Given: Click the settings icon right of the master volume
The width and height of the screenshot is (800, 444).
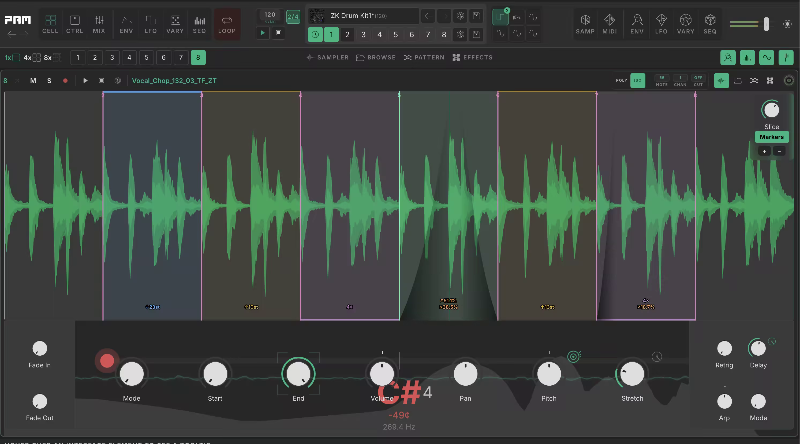Looking at the screenshot, I should [x=788, y=23].
